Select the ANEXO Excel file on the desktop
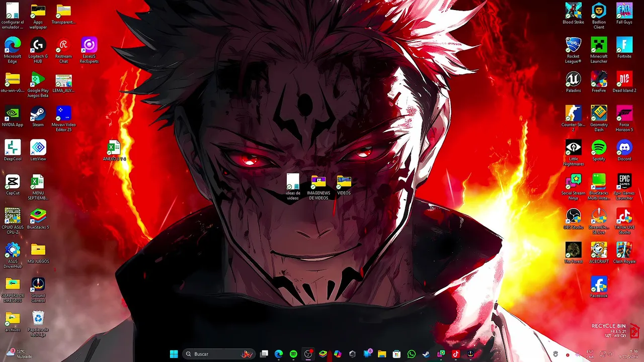Screen dimensions: 644x362 pos(114,150)
